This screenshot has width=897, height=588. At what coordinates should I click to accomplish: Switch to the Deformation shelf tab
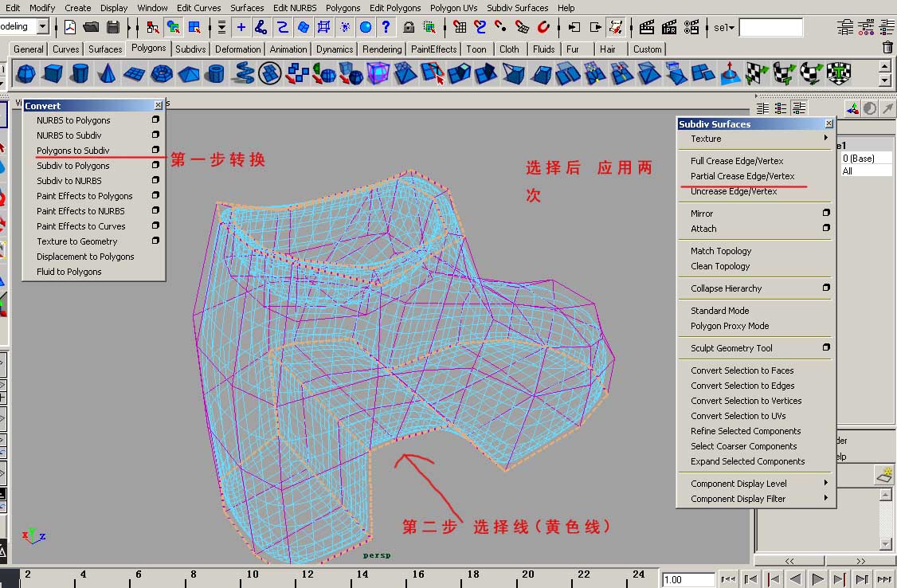click(x=238, y=49)
